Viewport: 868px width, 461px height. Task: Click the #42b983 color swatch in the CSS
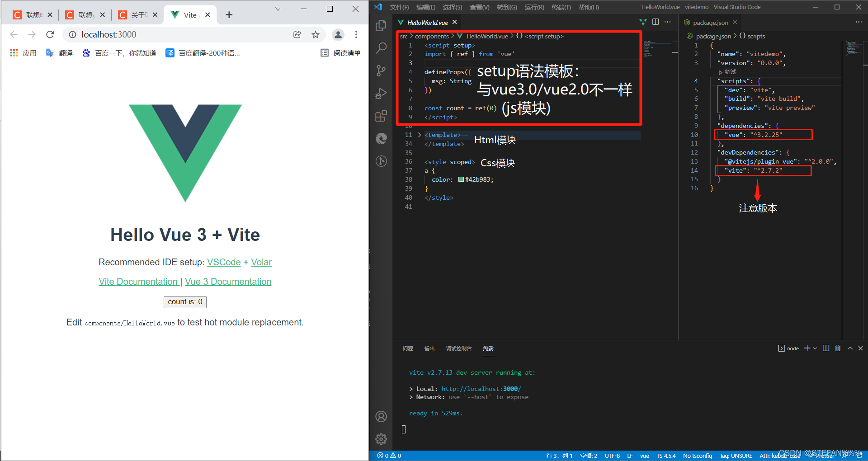point(461,179)
